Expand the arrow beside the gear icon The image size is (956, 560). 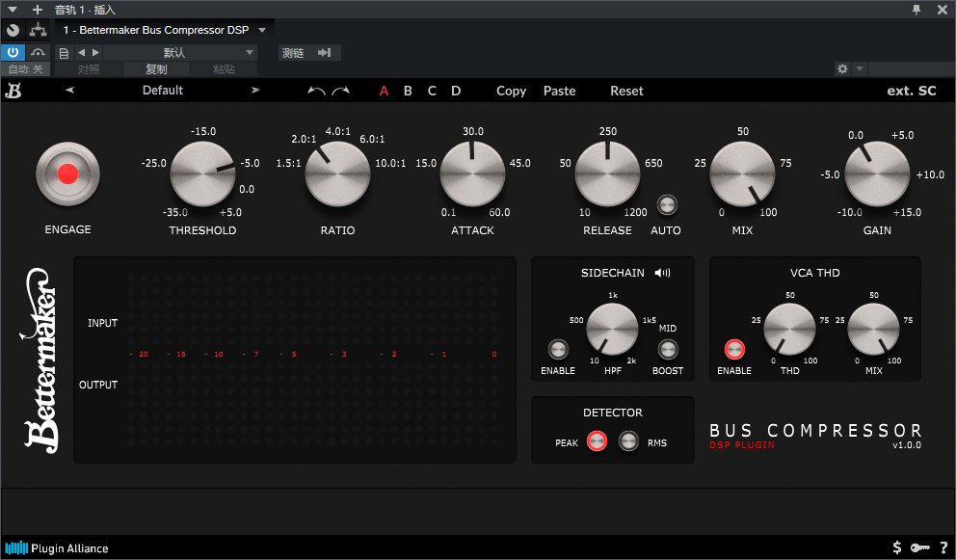tap(859, 69)
